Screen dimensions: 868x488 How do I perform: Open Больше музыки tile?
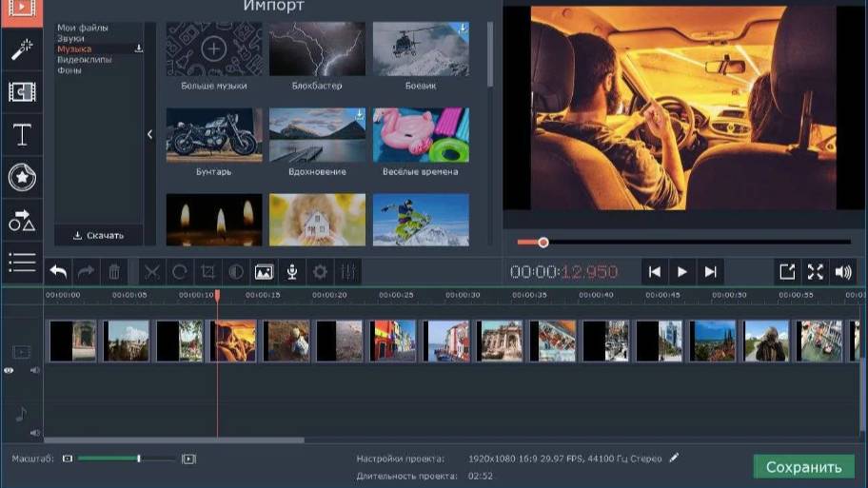(214, 49)
